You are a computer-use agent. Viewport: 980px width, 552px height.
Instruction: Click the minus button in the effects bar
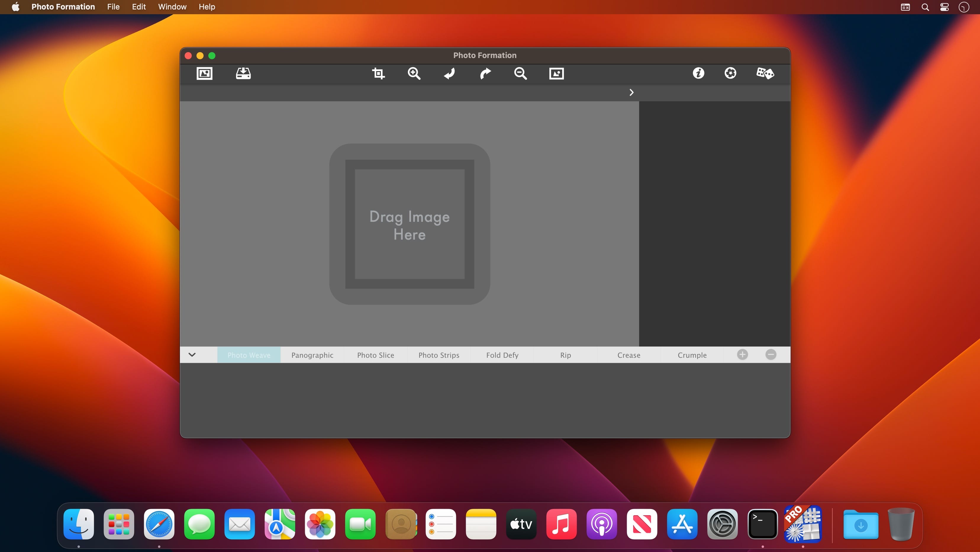(771, 355)
